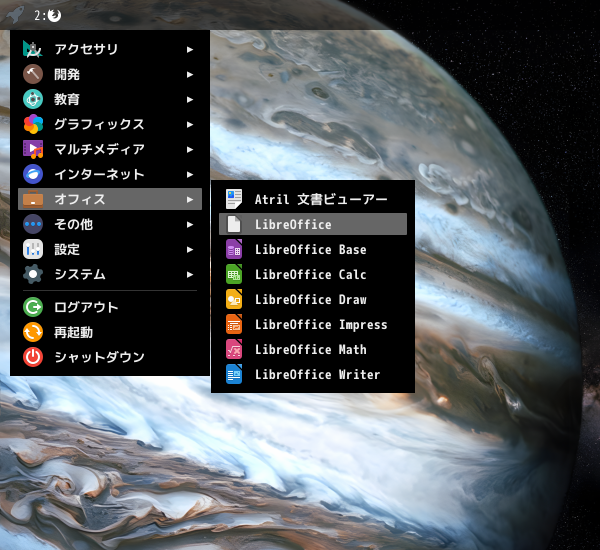The image size is (600, 550).
Task: Click the rocket launcher icon in the panel
Action: coord(15,15)
